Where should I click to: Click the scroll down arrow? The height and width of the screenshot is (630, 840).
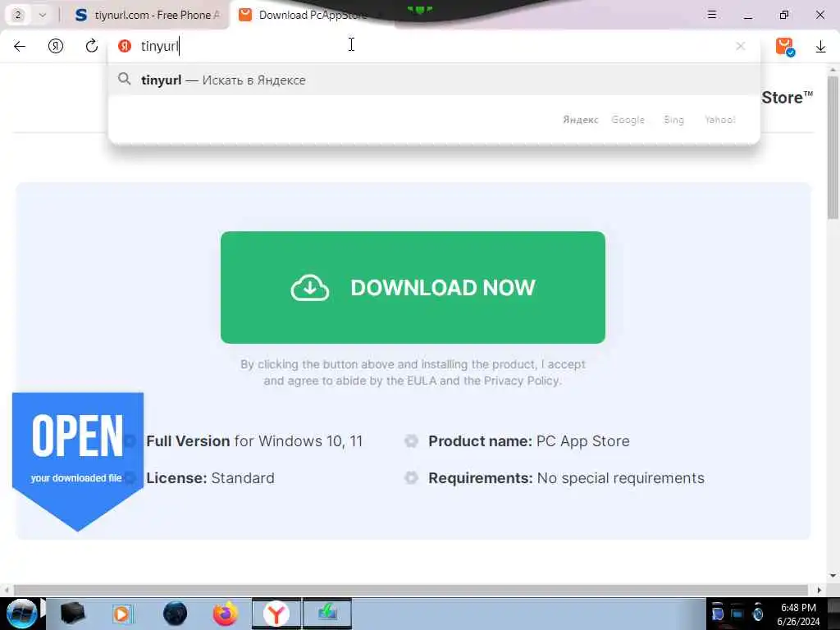tap(833, 576)
